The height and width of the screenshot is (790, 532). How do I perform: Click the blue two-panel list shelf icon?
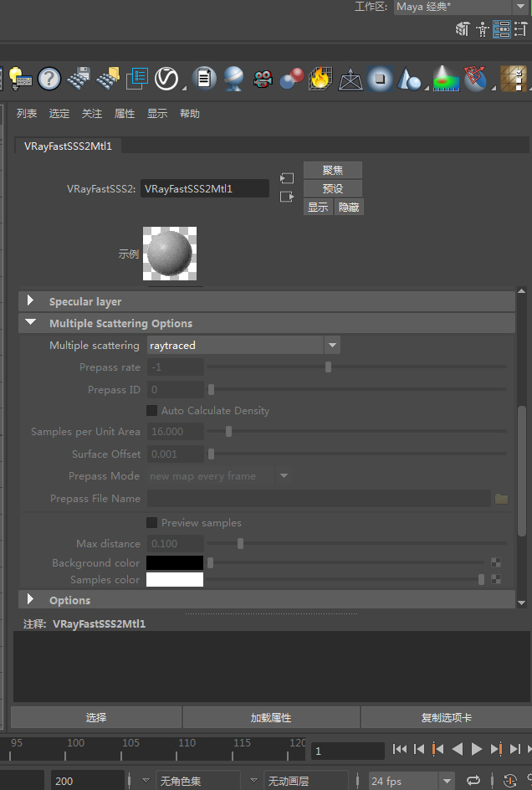(137, 79)
